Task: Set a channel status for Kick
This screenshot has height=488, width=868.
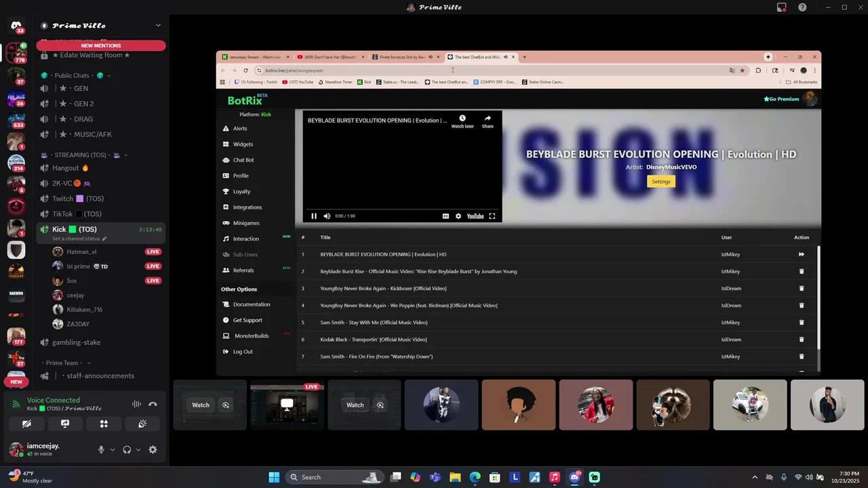Action: pos(79,239)
